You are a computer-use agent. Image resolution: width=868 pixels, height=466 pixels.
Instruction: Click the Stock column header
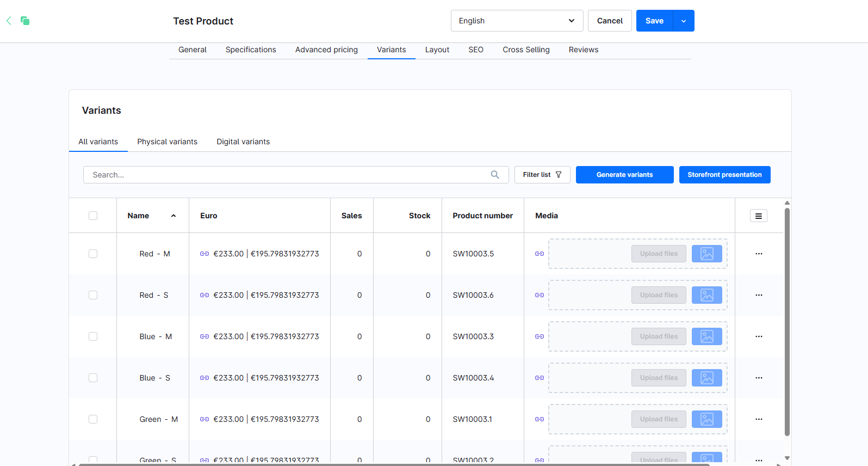(x=419, y=216)
